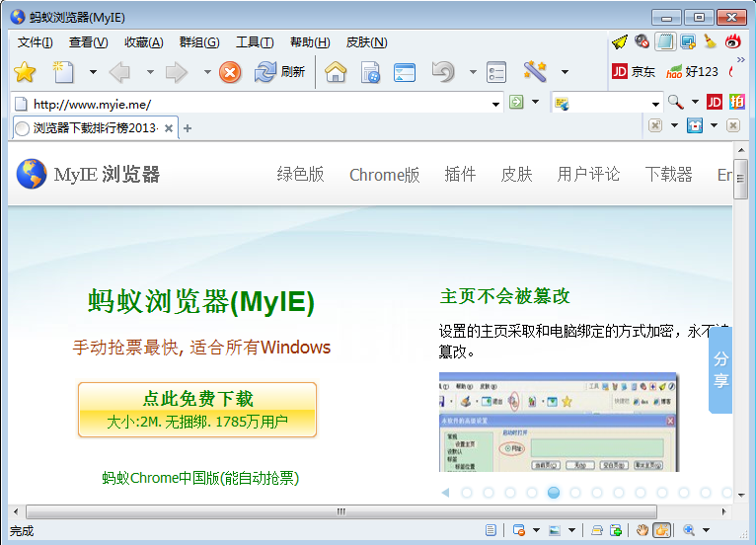Open the back history dropdown arrow

click(x=150, y=72)
